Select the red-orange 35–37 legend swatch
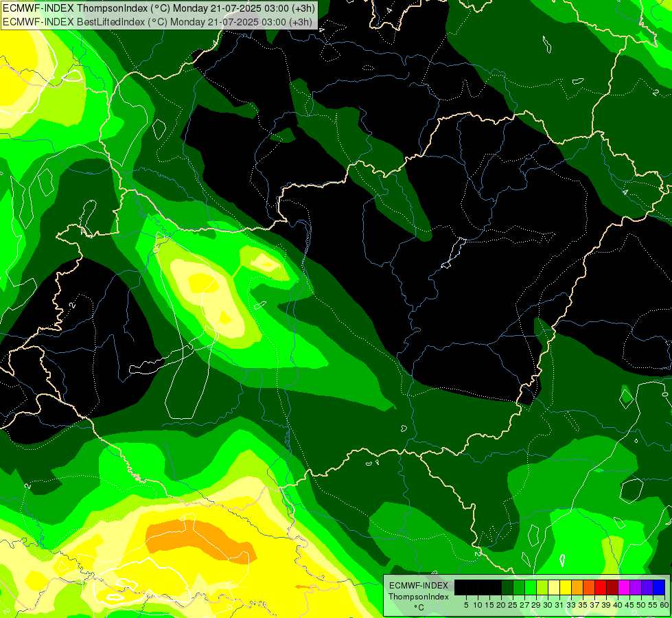The image size is (672, 618). [x=589, y=587]
